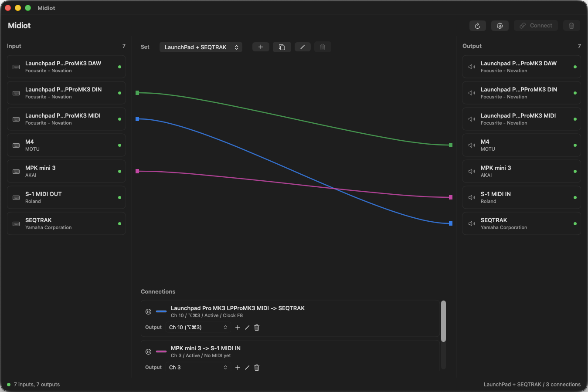Pause the Launchpad Pro MK3 to SEQTRAK connection
588x392 pixels.
click(148, 311)
